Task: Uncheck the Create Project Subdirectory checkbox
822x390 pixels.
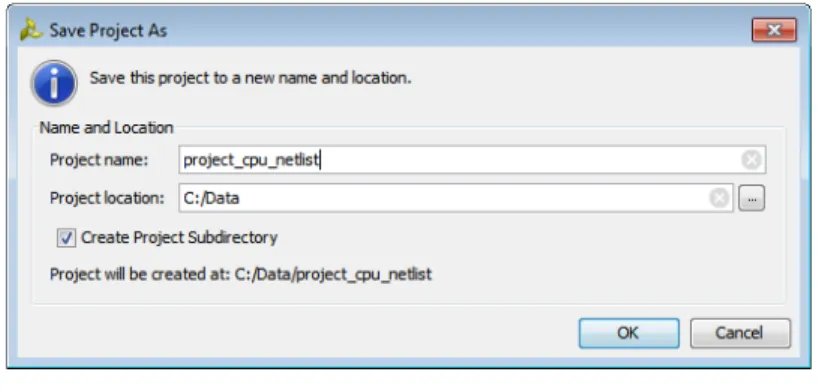Action: click(66, 238)
